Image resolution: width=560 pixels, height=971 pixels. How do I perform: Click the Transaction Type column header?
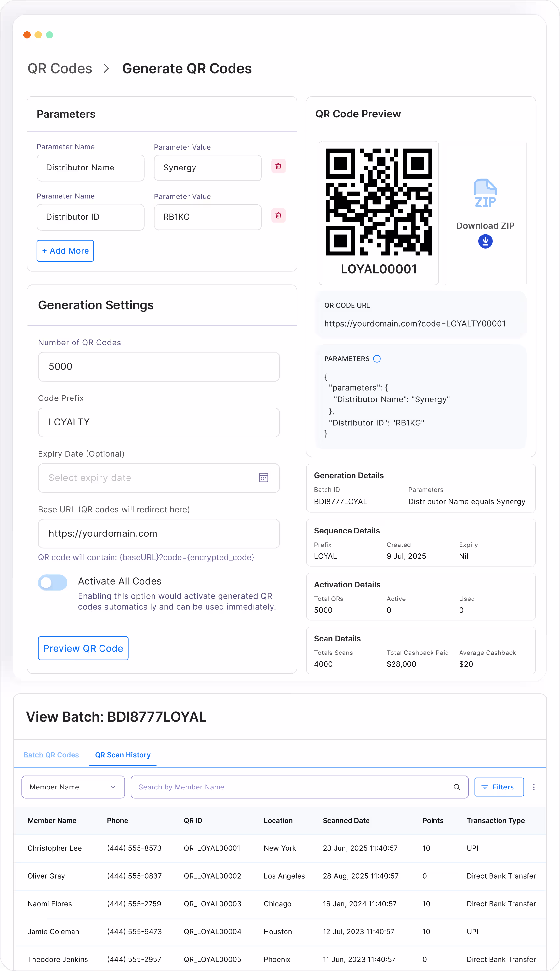(495, 820)
